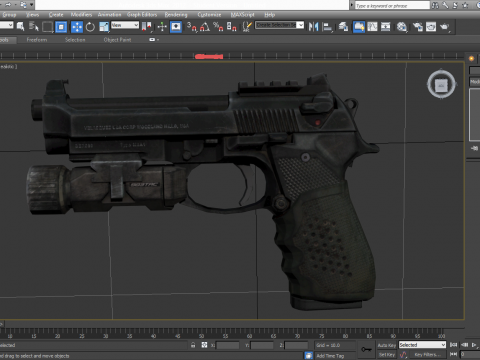This screenshot has height=360, width=480.
Task: Activate the Select and Move tool
Action: click(x=77, y=27)
